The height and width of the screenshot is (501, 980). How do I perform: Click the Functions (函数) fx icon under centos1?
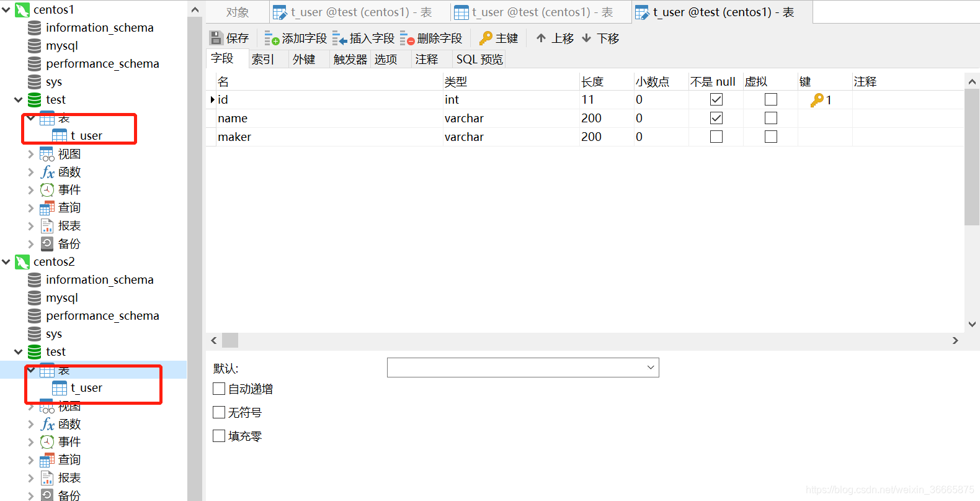coord(47,171)
